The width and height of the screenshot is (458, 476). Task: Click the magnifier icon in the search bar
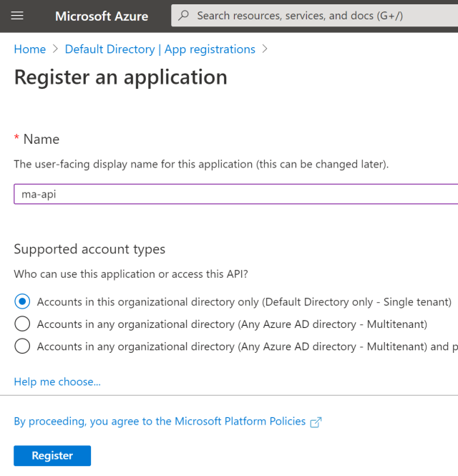184,16
